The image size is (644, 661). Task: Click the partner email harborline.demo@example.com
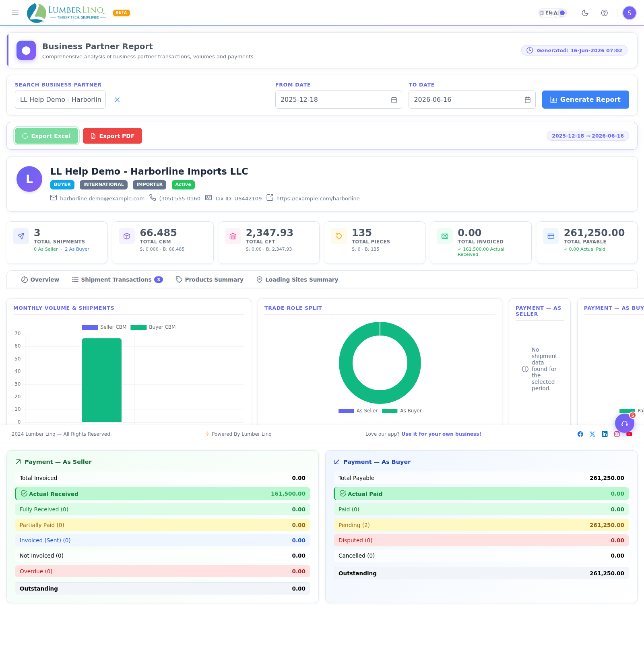[x=102, y=199]
